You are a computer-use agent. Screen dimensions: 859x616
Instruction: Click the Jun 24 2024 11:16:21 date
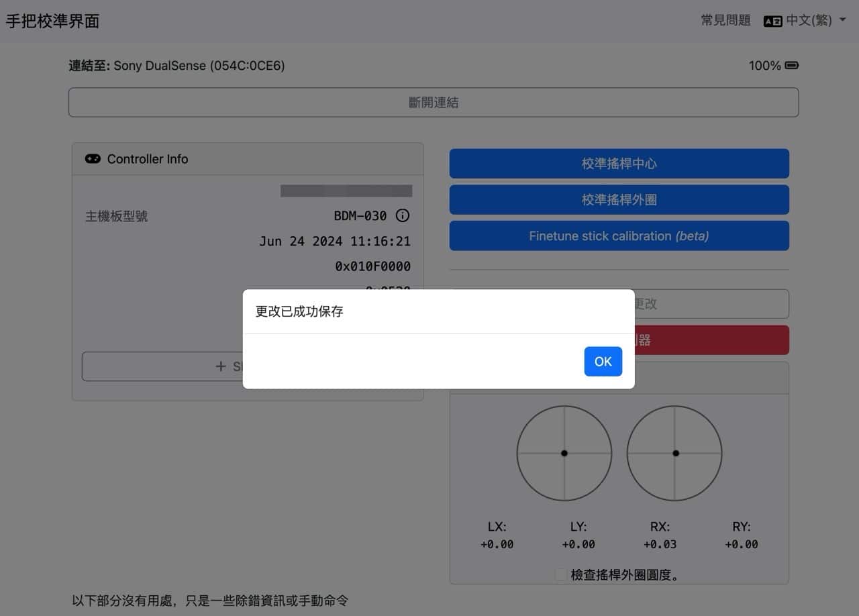(x=335, y=242)
